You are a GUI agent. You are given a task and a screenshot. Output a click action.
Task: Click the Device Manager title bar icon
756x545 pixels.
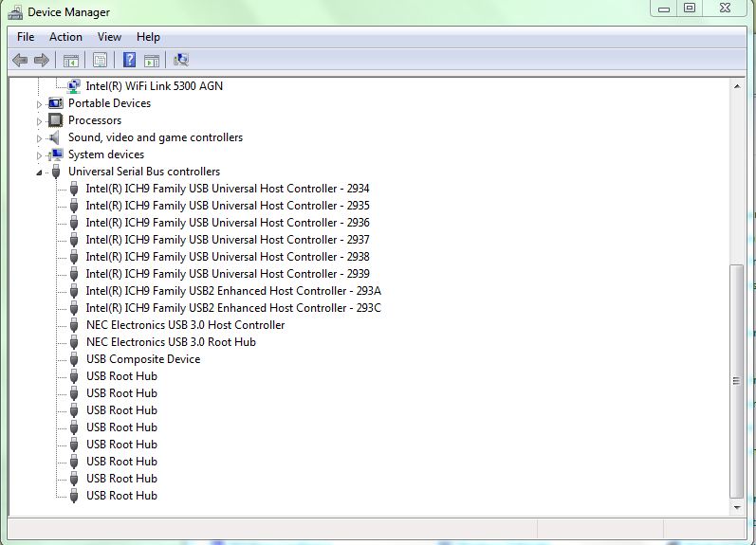[x=15, y=12]
